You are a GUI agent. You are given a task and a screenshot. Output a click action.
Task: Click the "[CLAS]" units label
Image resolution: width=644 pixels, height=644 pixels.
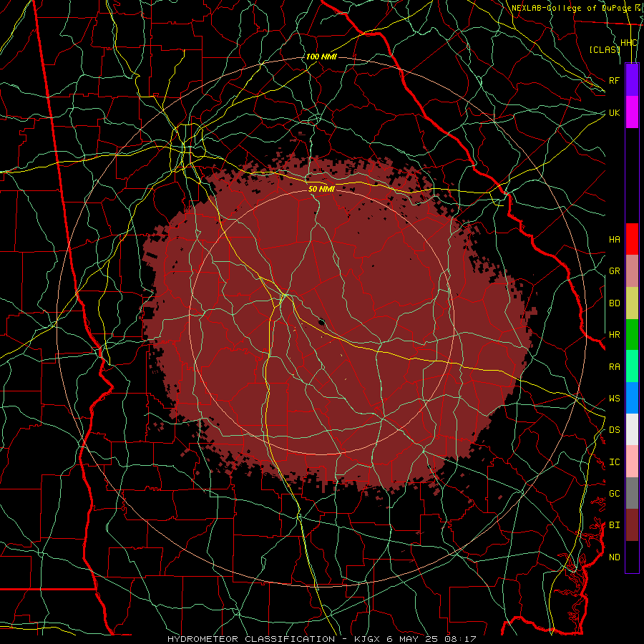click(x=605, y=50)
